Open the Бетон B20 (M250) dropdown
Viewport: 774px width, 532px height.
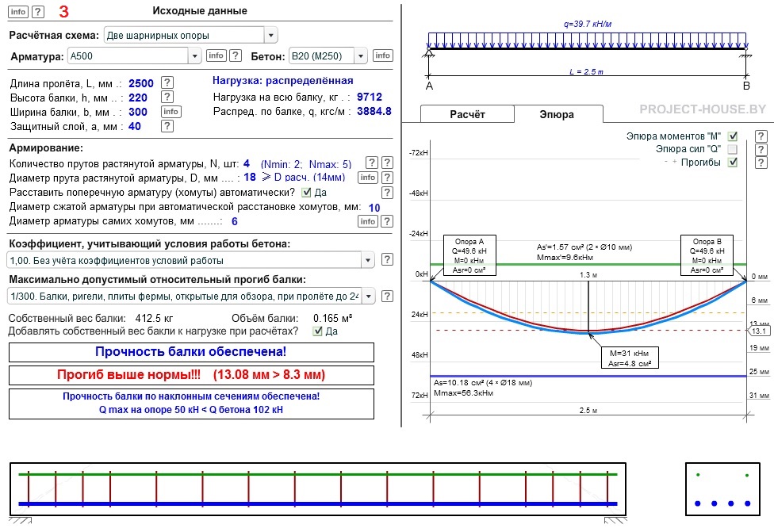[328, 55]
